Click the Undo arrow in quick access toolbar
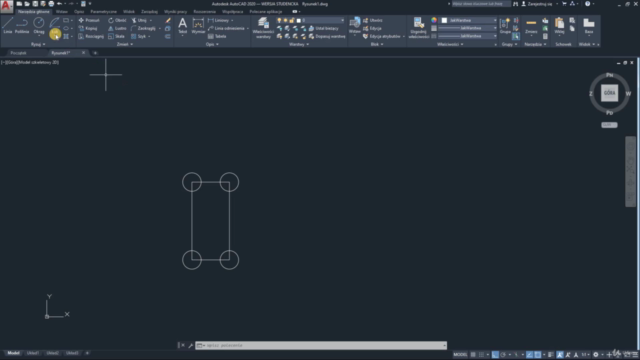 pyautogui.click(x=60, y=4)
